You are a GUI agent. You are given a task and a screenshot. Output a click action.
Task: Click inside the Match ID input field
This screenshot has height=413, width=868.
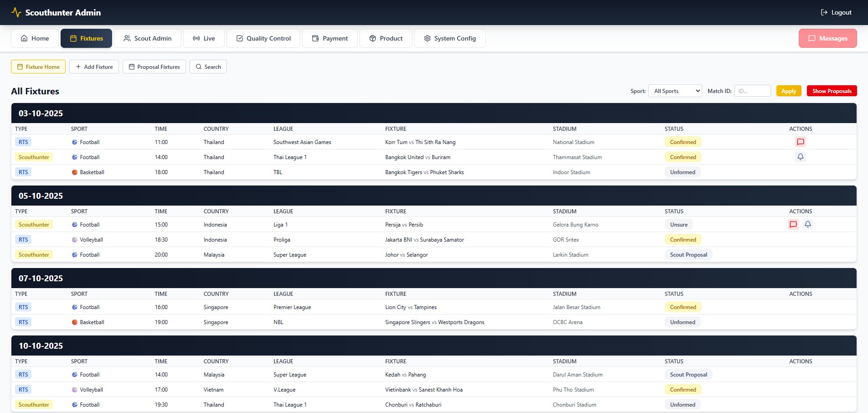752,91
